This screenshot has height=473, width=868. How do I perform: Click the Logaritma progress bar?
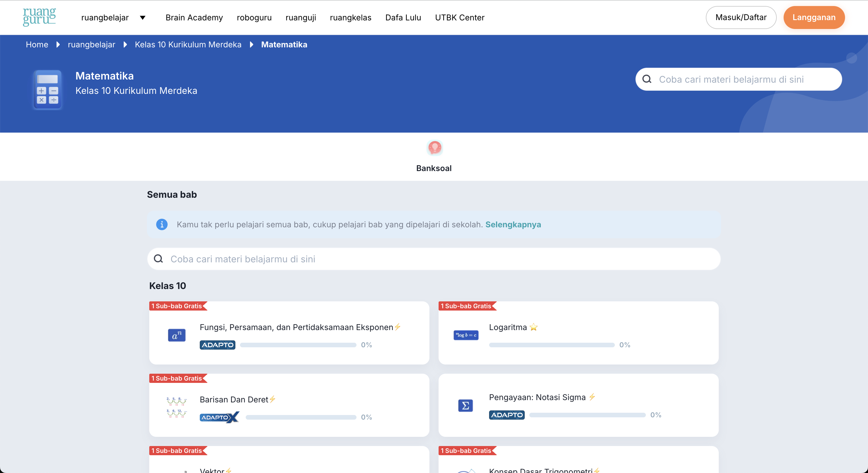click(552, 345)
